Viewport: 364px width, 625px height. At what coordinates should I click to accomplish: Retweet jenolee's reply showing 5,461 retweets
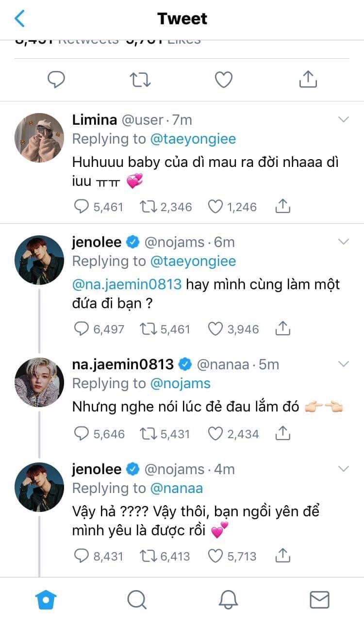[x=147, y=329]
